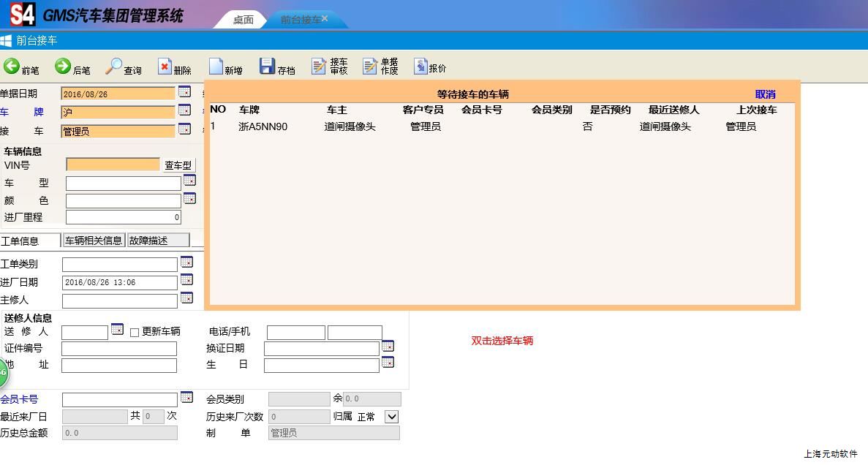
Task: Click the 单据作废 void document icon
Action: point(370,67)
